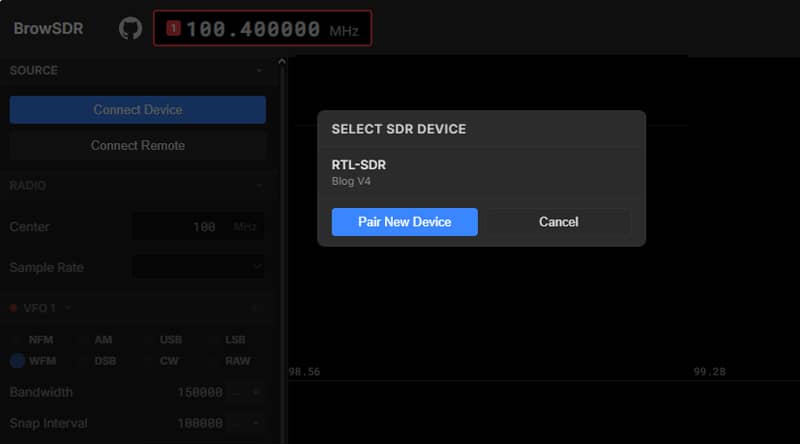This screenshot has height=444, width=800.
Task: Click the Snap Interval value field
Action: [199, 423]
